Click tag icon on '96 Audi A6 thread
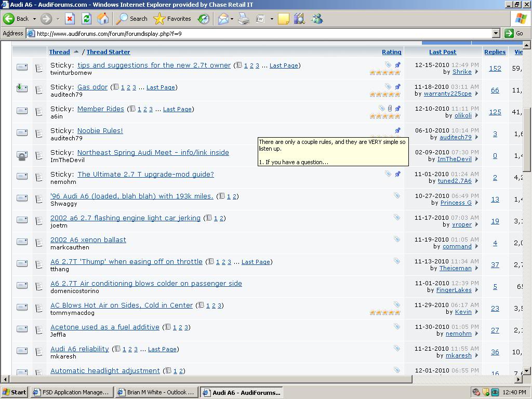This screenshot has width=532, height=399. 396,195
